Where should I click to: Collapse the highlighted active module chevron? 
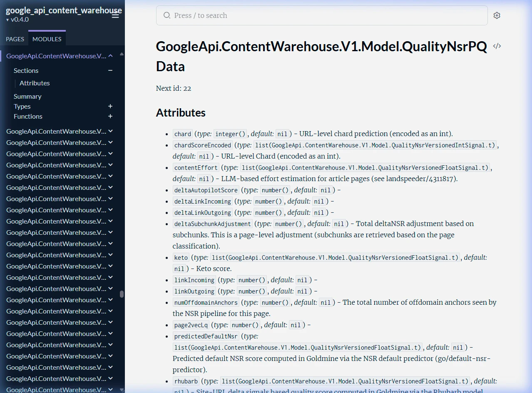tap(110, 56)
